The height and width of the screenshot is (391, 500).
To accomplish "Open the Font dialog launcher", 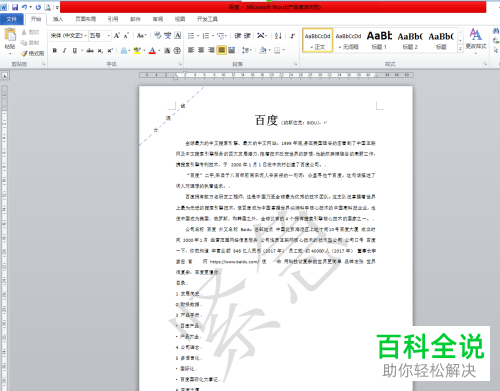I will coord(180,64).
